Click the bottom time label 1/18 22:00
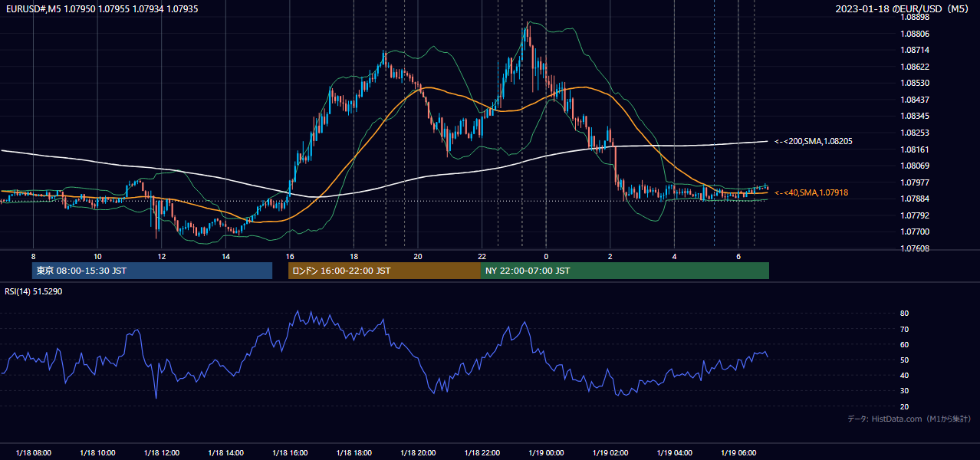 [x=482, y=453]
